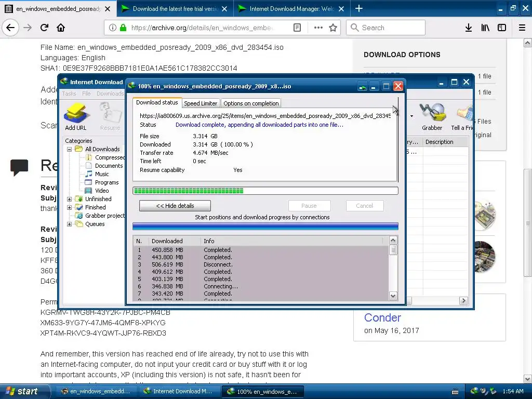Click the IDM system tray icon
The height and width of the screenshot is (399, 532).
[x=474, y=391]
